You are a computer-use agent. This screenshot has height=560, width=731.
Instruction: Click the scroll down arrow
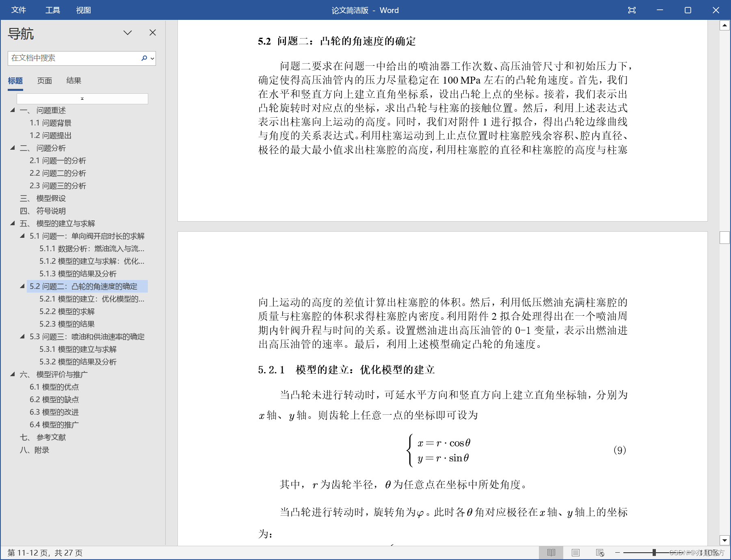coord(725,540)
